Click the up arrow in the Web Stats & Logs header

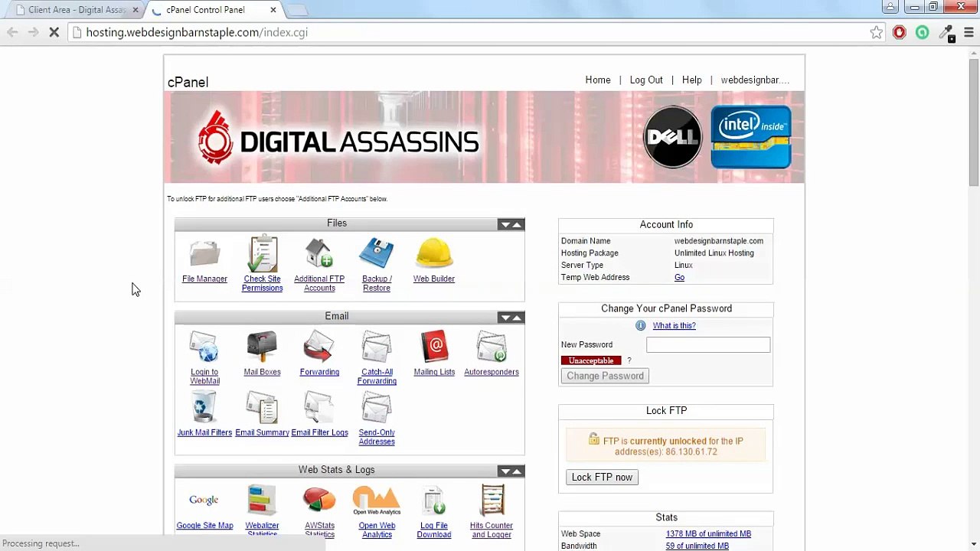tap(517, 471)
